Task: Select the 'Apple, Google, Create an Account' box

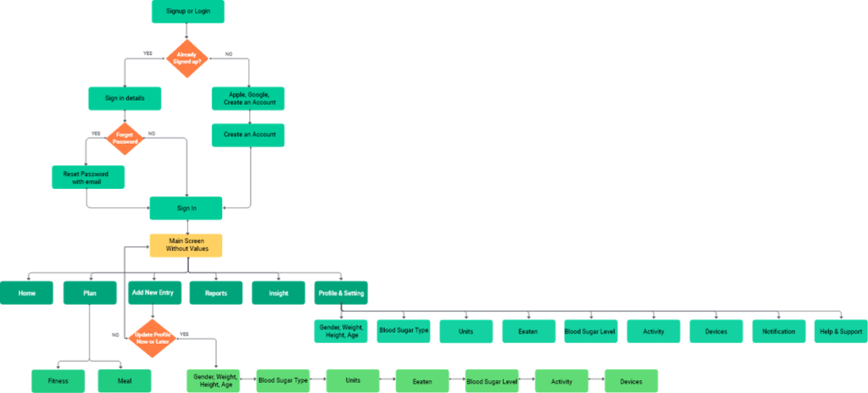Action: pyautogui.click(x=248, y=98)
